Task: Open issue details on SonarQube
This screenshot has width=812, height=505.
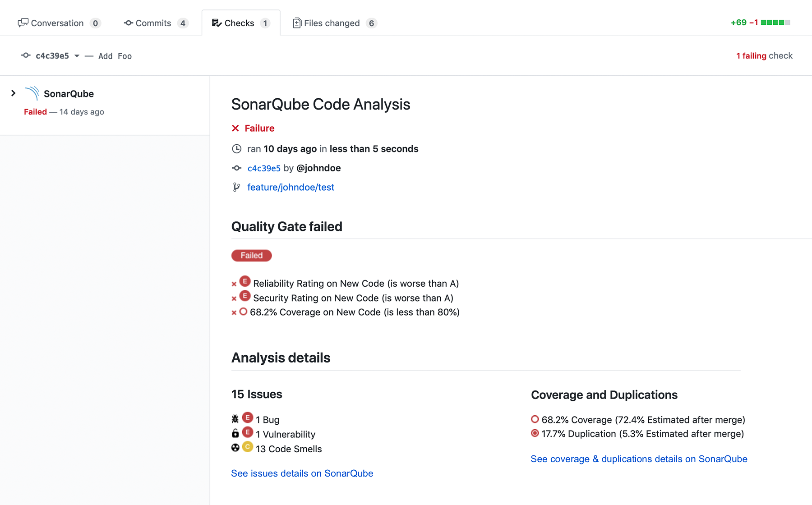Action: pos(302,473)
